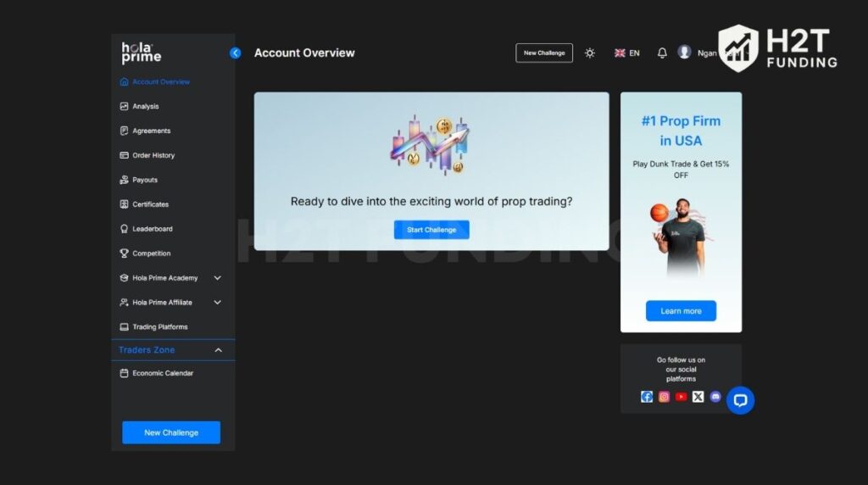Screen dimensions: 868x485
Task: Click the '#1 Prop Firm in USA' heading
Action: coord(681,131)
